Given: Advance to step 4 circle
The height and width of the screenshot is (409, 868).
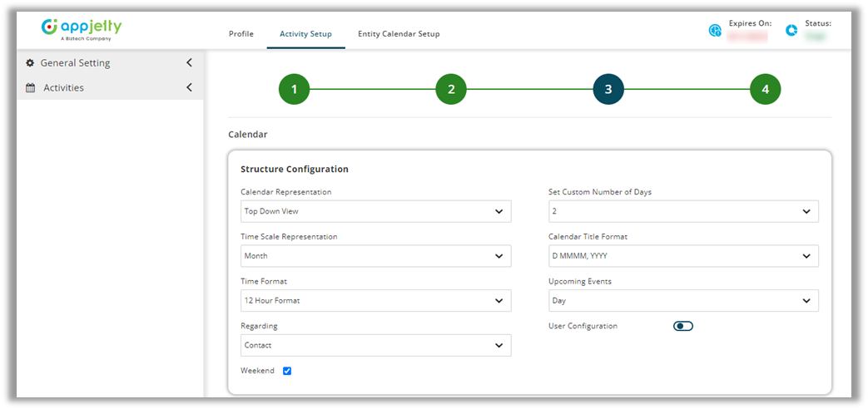Looking at the screenshot, I should click(x=765, y=90).
